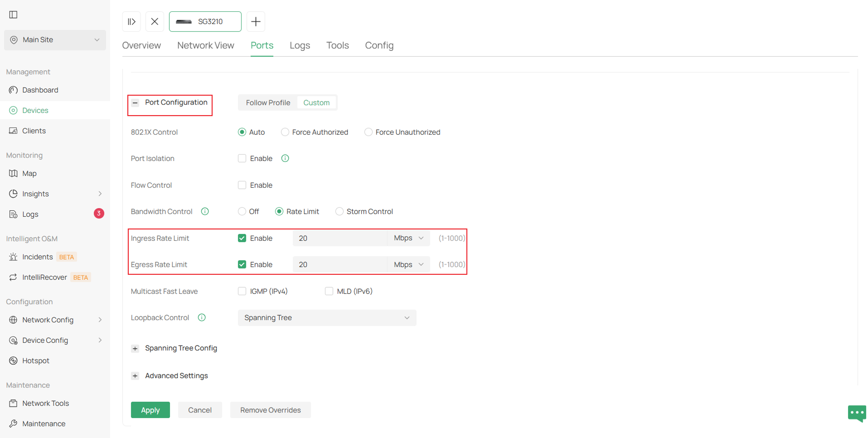This screenshot has width=868, height=438.
Task: Set Bandwidth Control to Off
Action: 242,211
